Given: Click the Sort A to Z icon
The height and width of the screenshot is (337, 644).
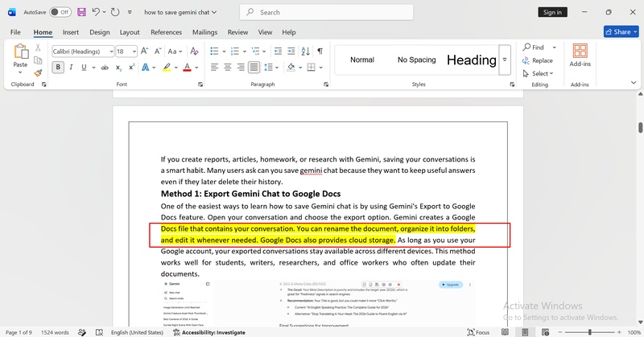Looking at the screenshot, I should pyautogui.click(x=305, y=51).
